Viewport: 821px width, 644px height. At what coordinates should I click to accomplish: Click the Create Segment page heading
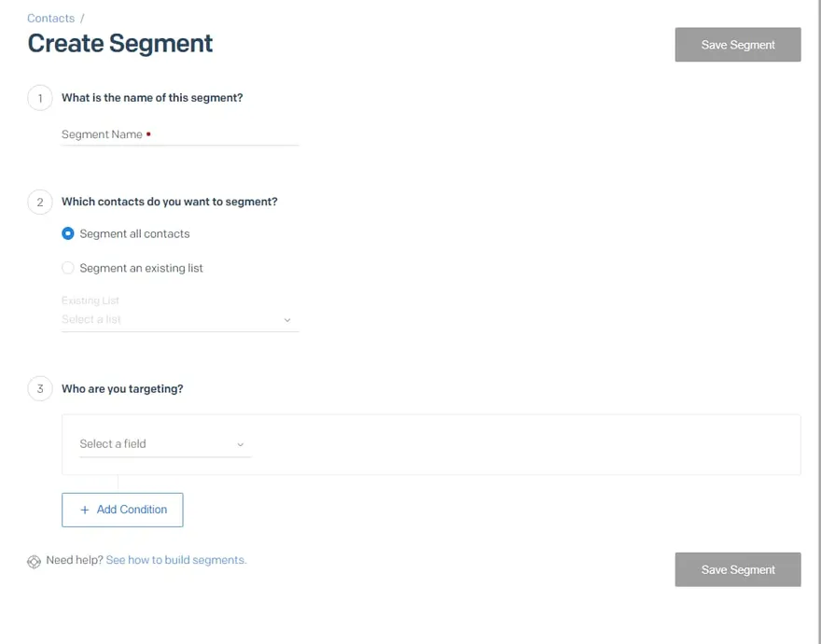click(x=119, y=43)
